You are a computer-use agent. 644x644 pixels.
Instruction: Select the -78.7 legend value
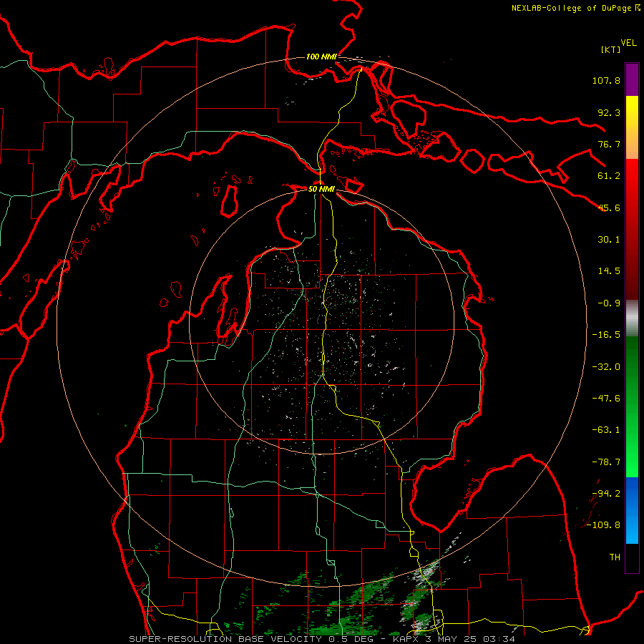pos(606,462)
